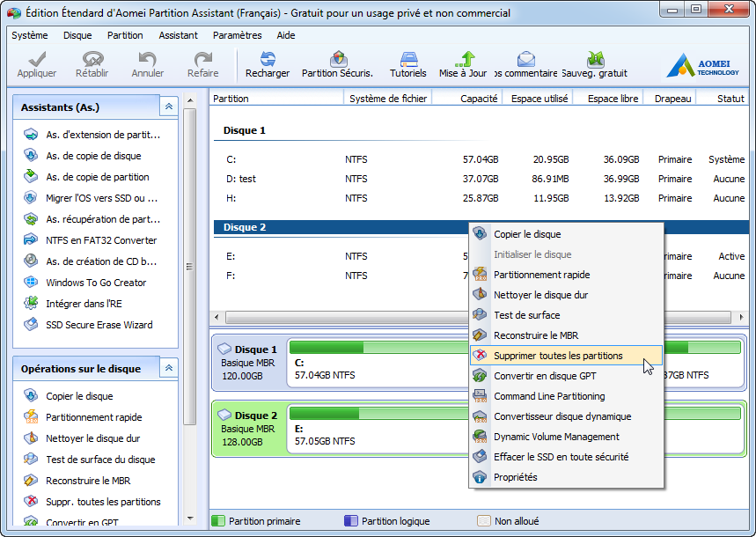The image size is (756, 537).
Task: Open Propriétés from context menu
Action: [566, 478]
